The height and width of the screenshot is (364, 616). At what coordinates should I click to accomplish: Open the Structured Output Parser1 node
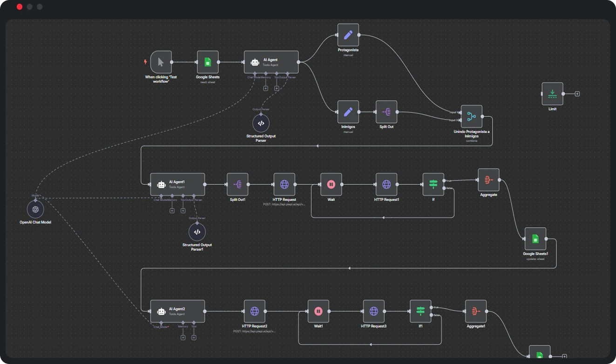click(197, 232)
